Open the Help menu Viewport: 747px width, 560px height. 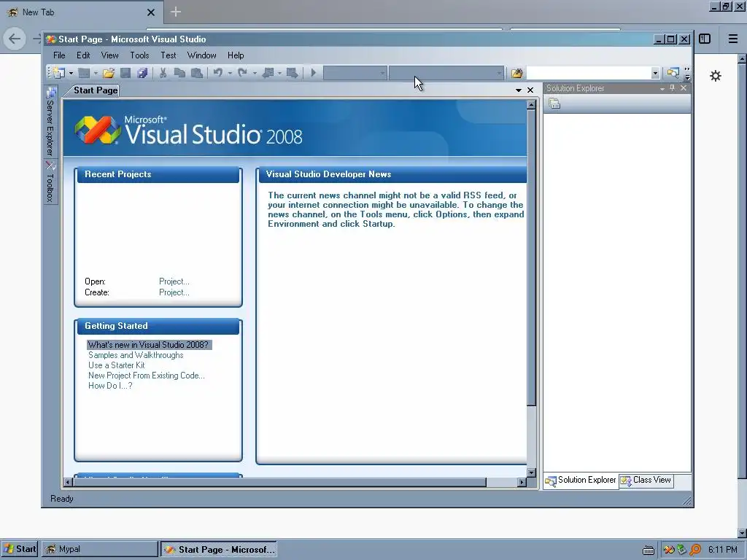point(236,55)
